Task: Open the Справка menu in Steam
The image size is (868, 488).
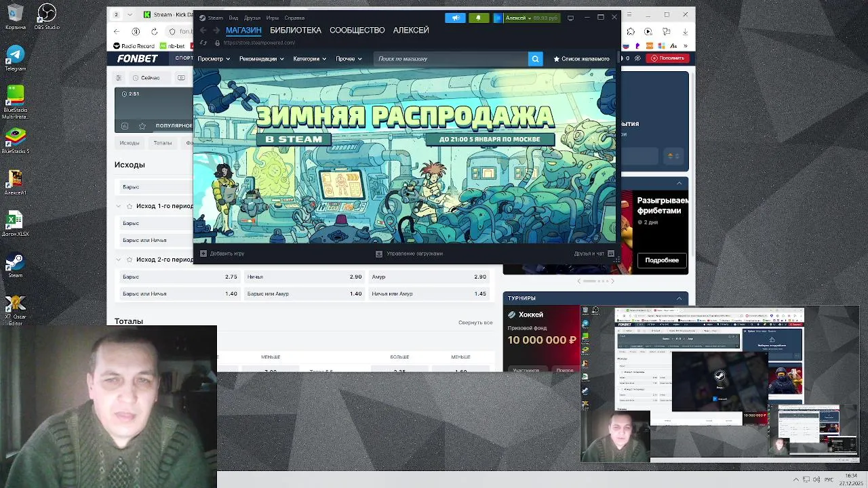Action: pyautogui.click(x=294, y=18)
